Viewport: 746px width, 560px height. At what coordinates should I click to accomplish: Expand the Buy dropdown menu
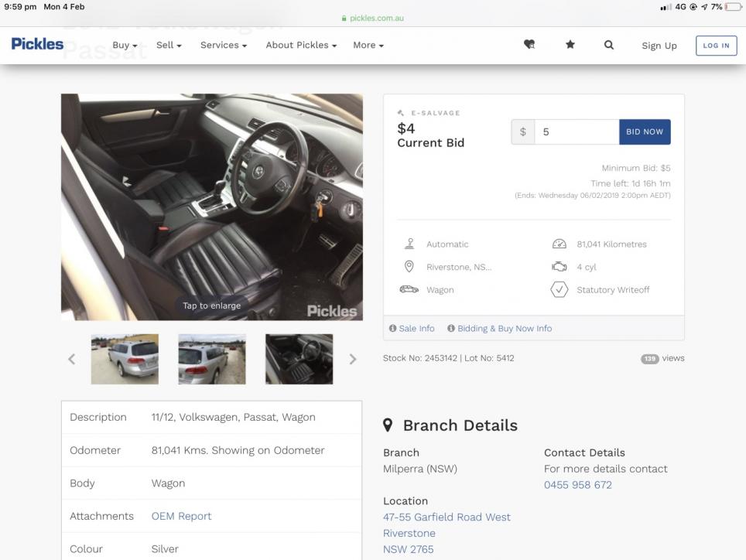(x=125, y=45)
